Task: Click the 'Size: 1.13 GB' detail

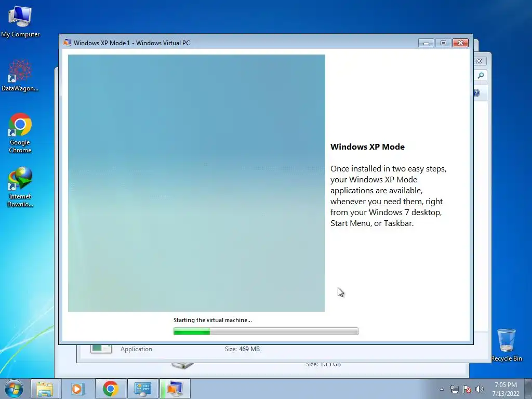Action: 323,365
